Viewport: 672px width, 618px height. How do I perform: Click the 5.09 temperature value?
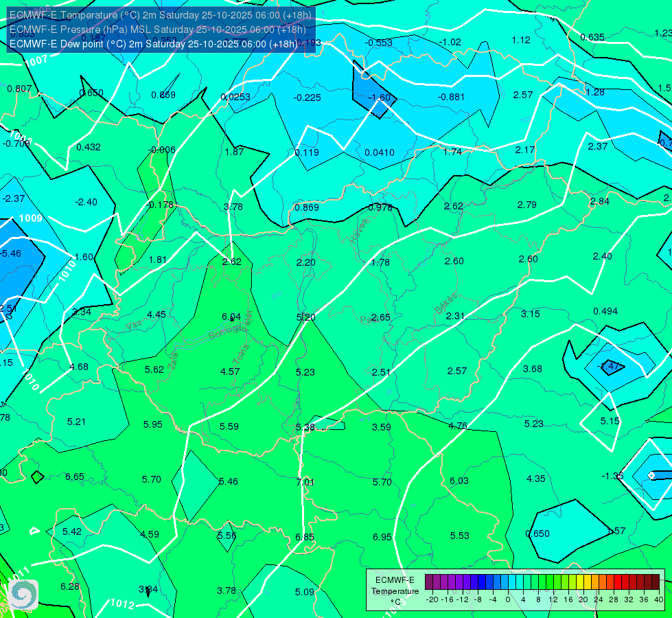pos(305,593)
